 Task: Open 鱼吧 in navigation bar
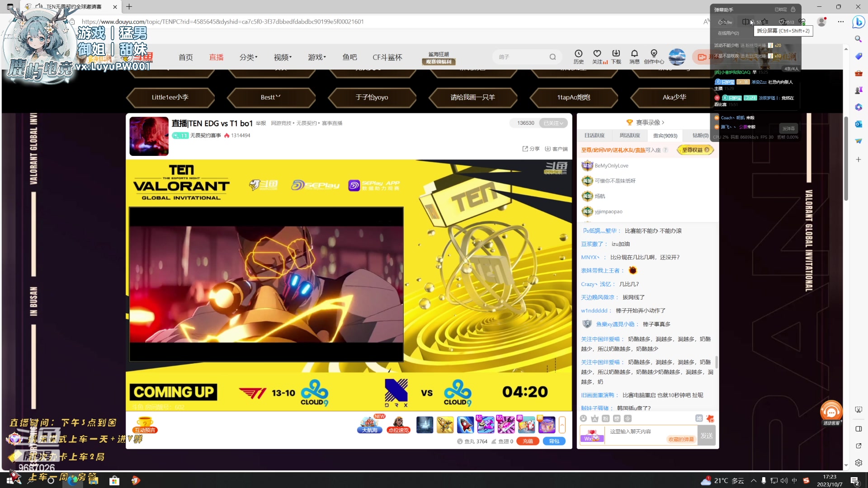coord(349,57)
